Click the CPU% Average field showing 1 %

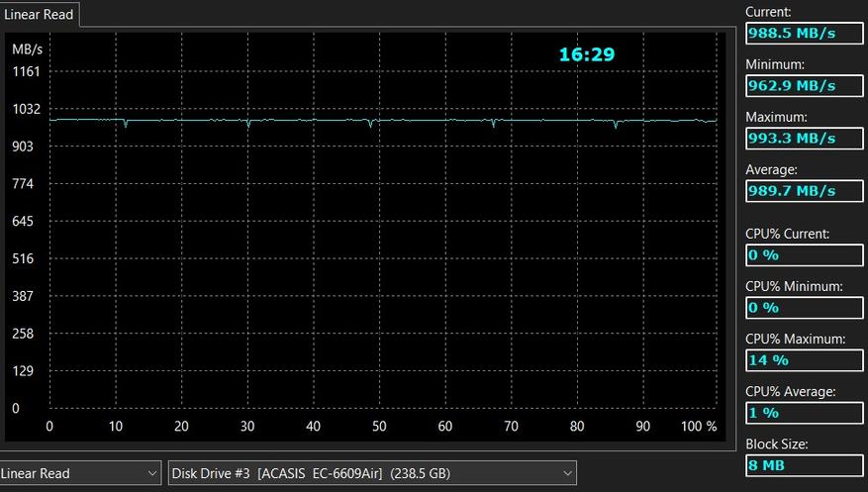(x=805, y=413)
